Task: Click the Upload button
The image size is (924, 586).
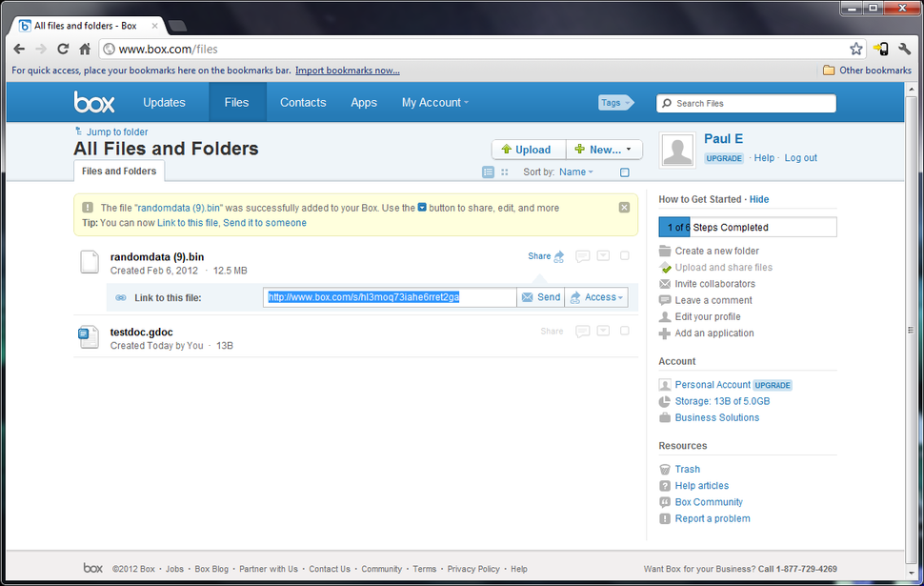Action: click(529, 149)
